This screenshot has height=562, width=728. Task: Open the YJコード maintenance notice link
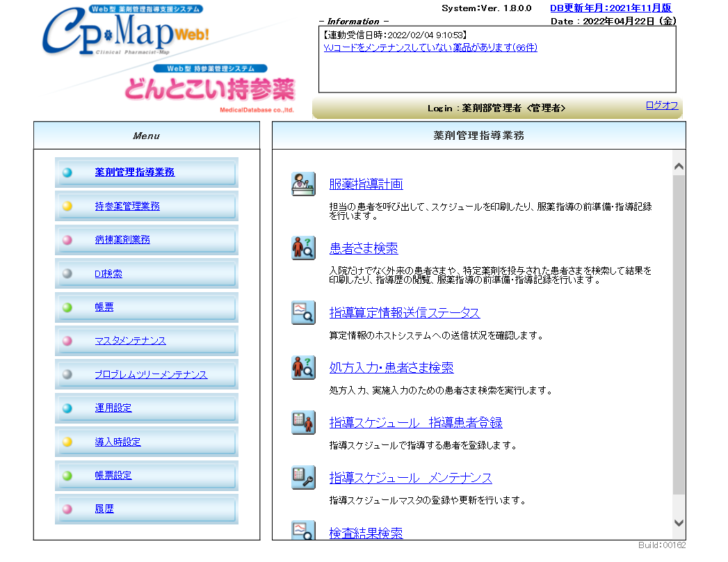(430, 47)
